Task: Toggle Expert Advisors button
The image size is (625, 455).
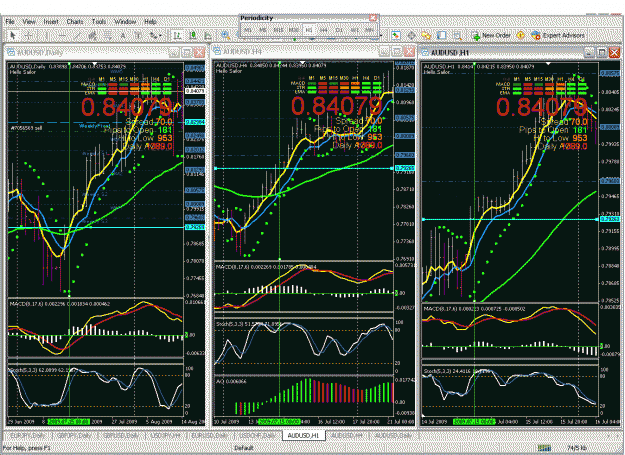Action: pos(558,36)
